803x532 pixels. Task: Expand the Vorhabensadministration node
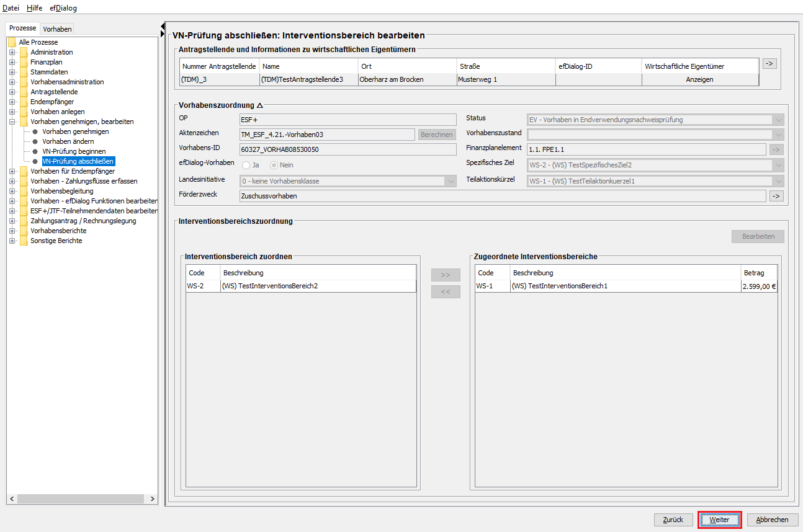12,82
